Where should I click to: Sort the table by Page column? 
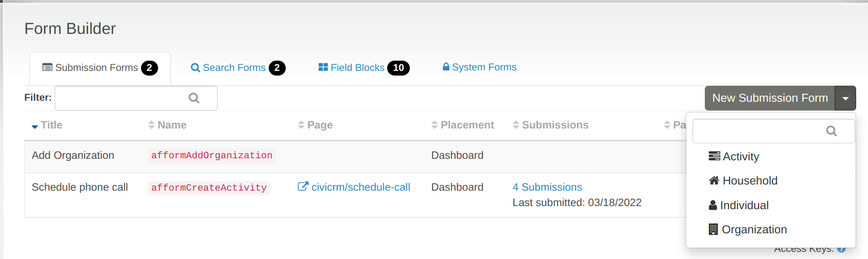coord(319,125)
